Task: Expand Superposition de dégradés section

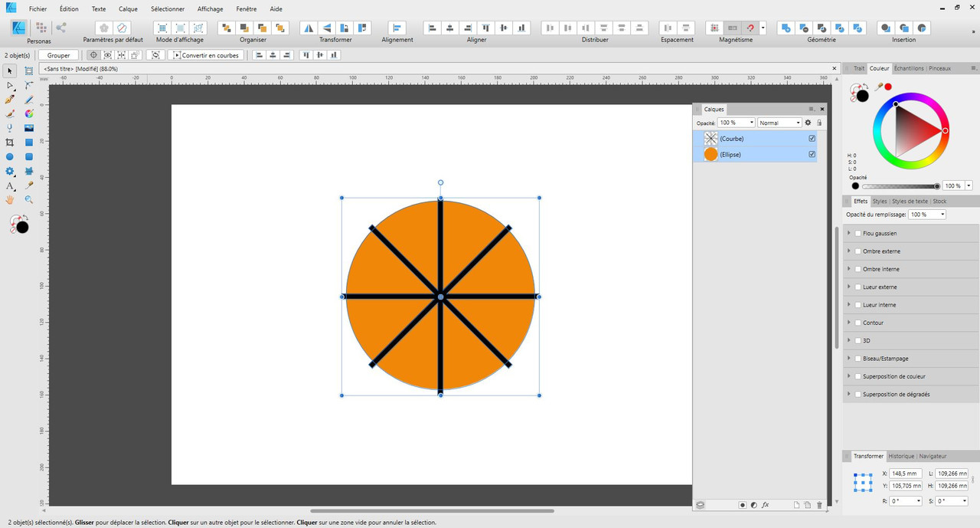Action: pos(848,394)
